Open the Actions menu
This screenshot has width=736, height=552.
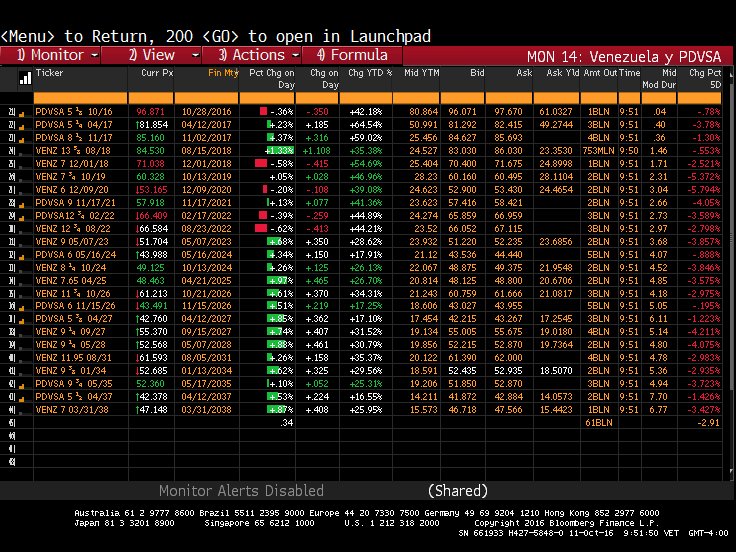[252, 55]
